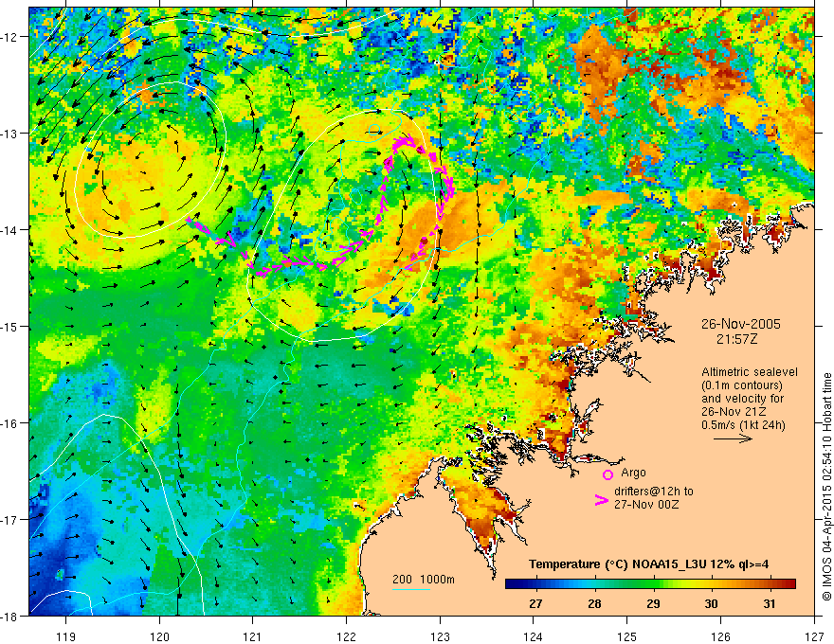The width and height of the screenshot is (834, 644).
Task: Click the '(0.1m contours)' legend text
Action: 742,385
